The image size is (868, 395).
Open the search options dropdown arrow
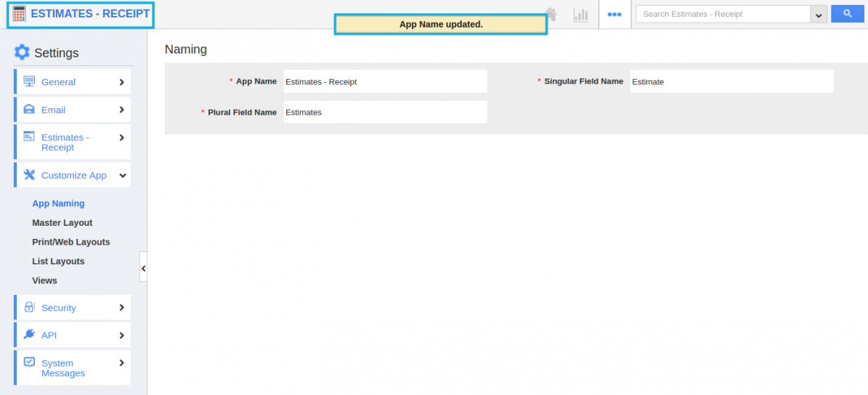coord(819,15)
